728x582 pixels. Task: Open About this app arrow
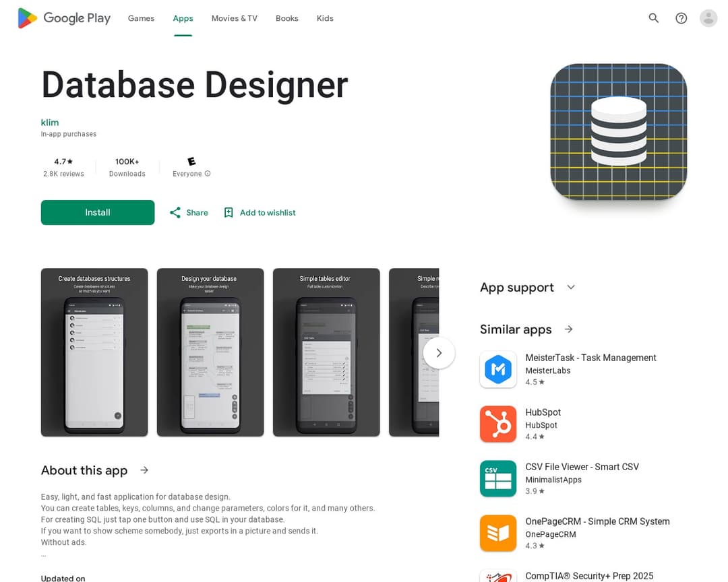tap(144, 470)
